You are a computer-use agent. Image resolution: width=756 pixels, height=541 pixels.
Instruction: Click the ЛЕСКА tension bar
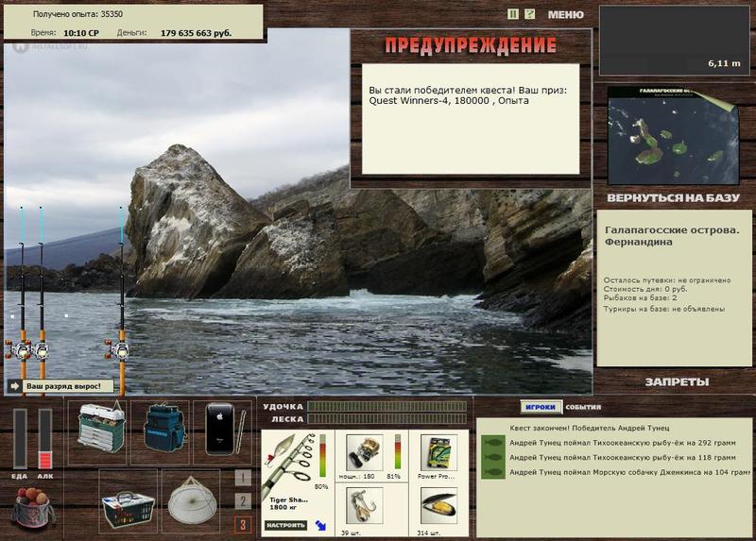click(387, 419)
